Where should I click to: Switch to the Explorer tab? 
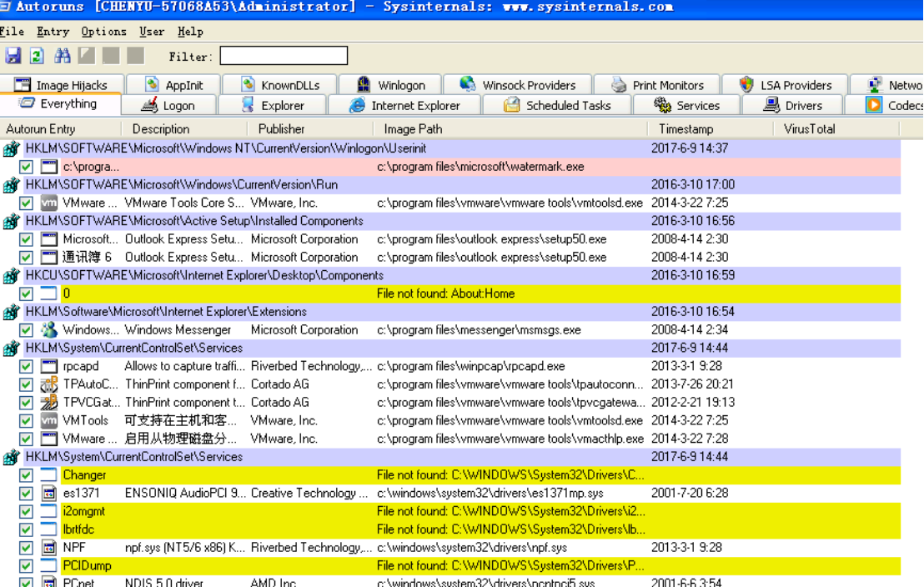click(x=272, y=106)
